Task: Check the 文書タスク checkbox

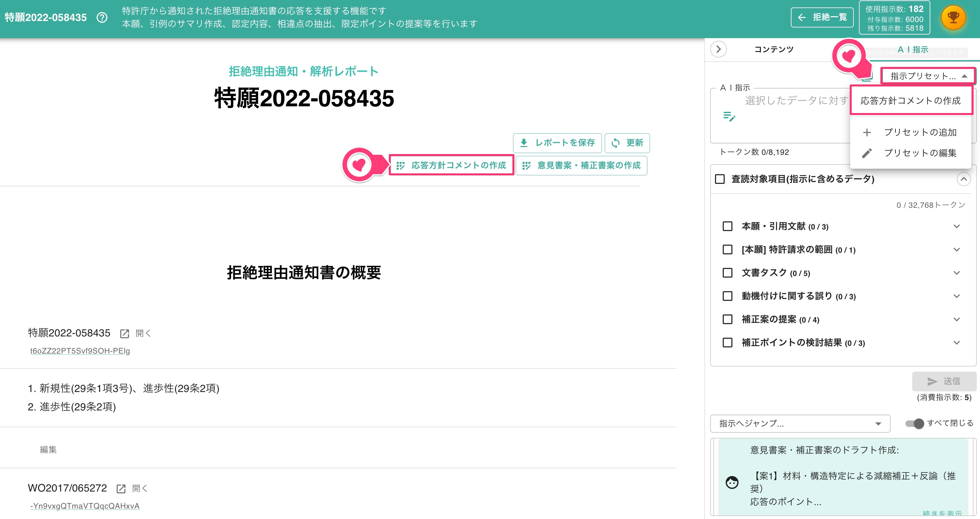Action: point(727,273)
